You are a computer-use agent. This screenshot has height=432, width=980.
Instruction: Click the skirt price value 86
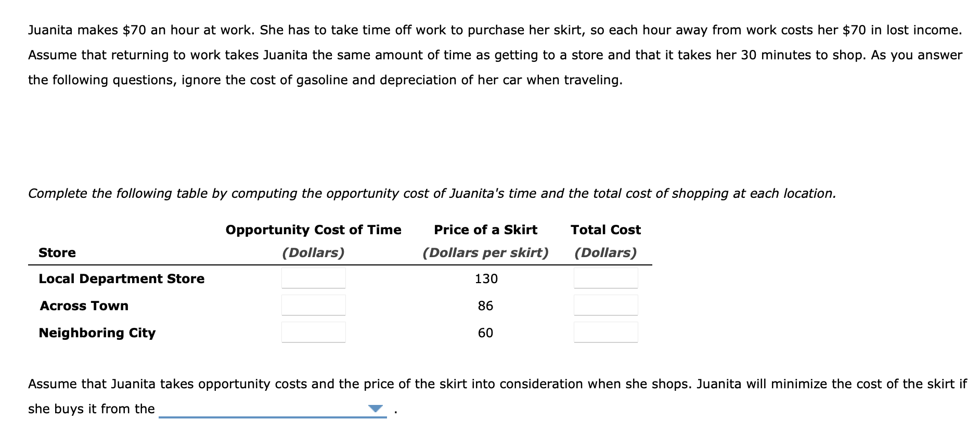coord(485,306)
